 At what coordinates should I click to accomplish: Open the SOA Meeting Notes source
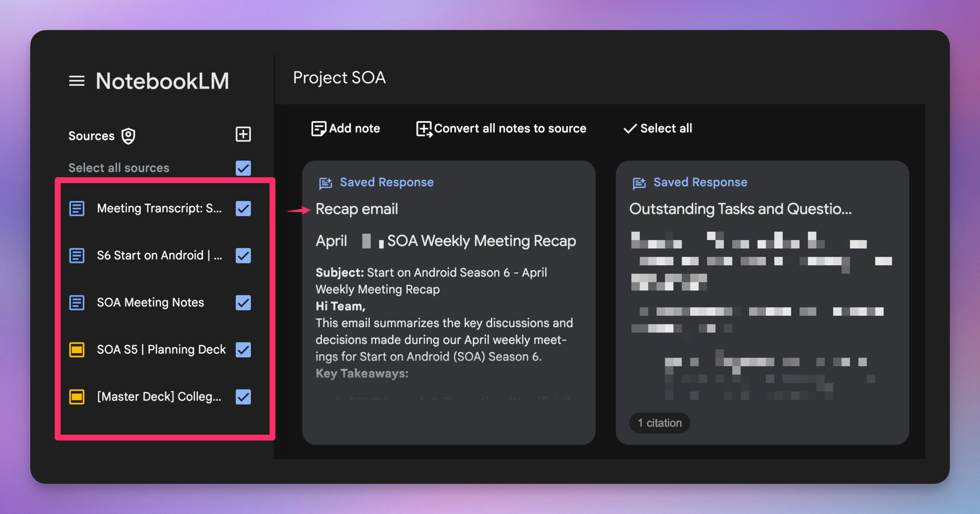click(150, 302)
